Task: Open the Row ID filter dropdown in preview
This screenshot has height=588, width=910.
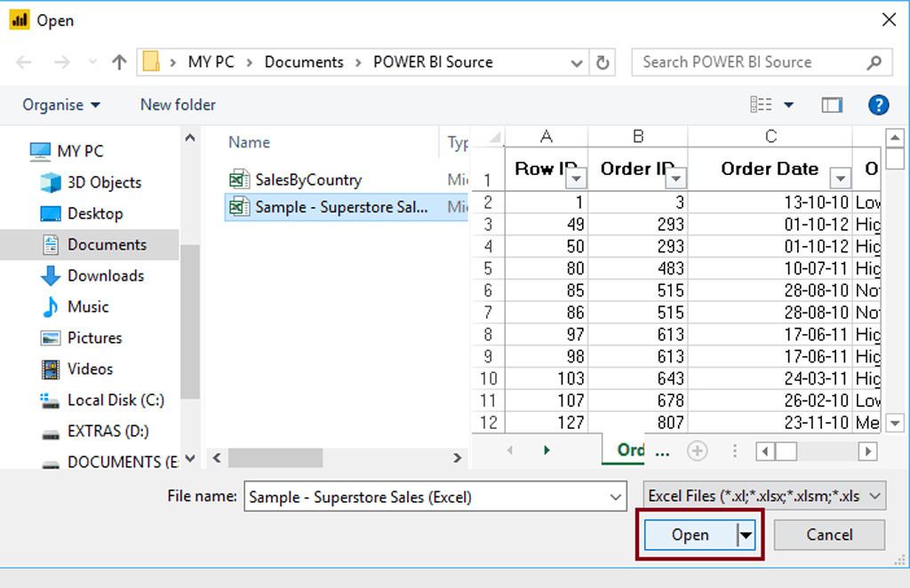Action: 576,178
